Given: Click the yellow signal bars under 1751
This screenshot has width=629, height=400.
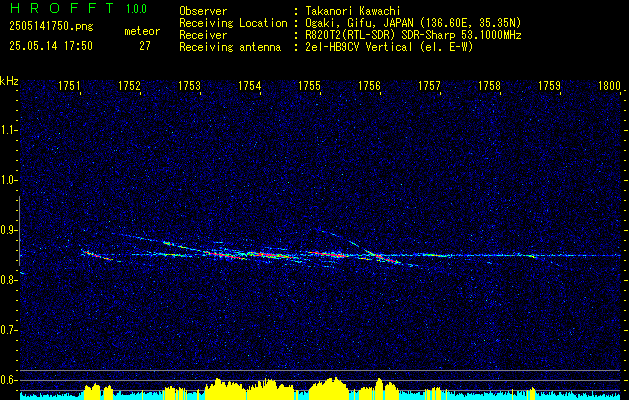Looking at the screenshot, I should coord(99,391).
